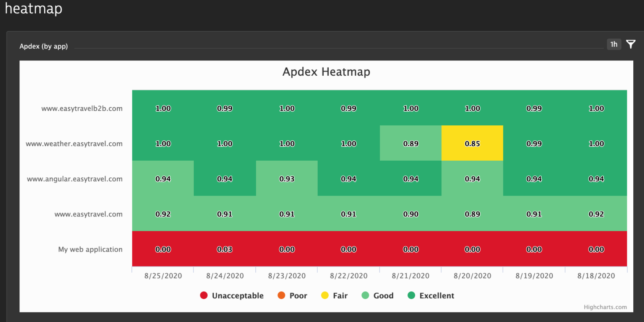This screenshot has width=644, height=322.
Task: Click the www.easytravelb2b.com row label
Action: pyautogui.click(x=82, y=109)
